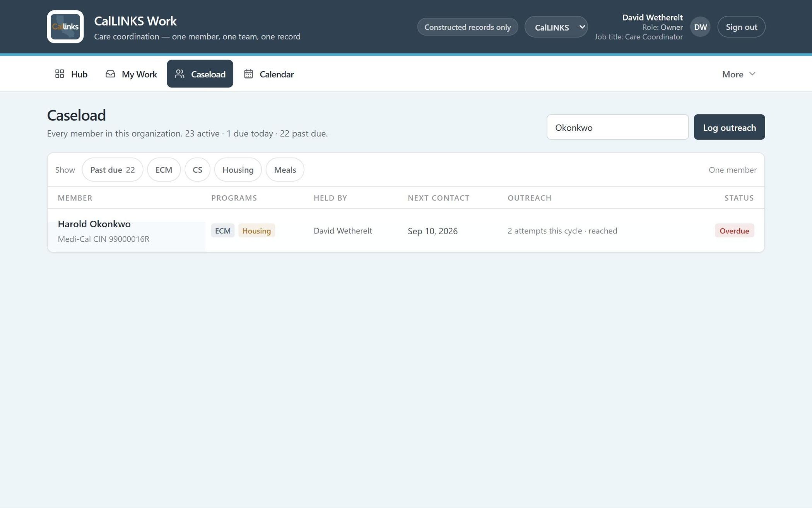Expand the More menu

click(738, 74)
